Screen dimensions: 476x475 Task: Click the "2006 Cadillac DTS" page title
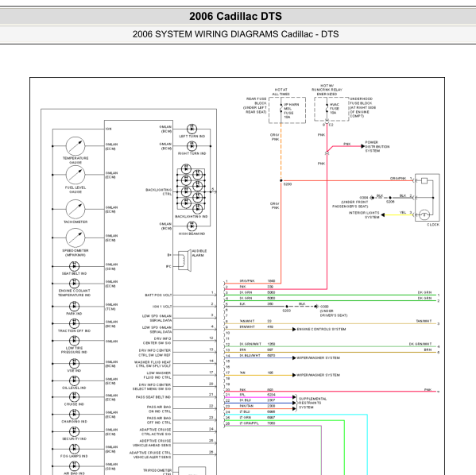pyautogui.click(x=235, y=16)
